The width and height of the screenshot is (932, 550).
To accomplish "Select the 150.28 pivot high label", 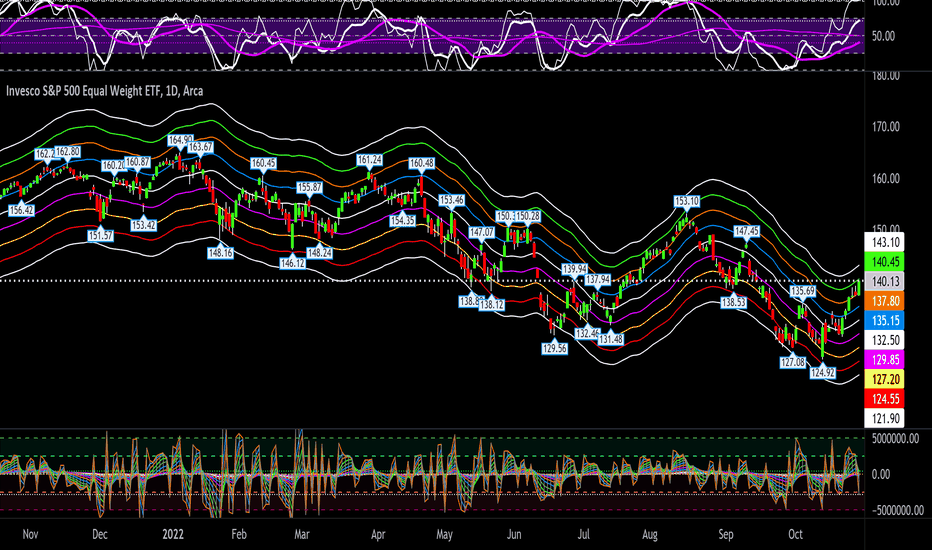I will coord(528,216).
